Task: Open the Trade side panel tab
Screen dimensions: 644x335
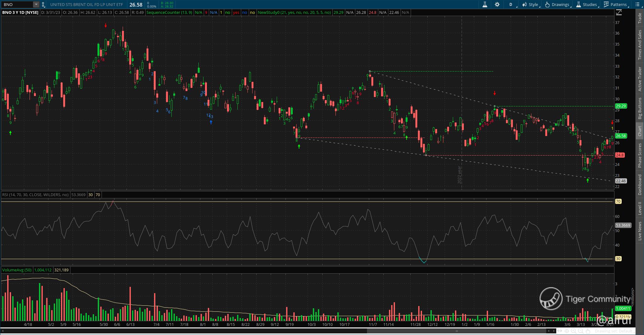Action: 640,18
